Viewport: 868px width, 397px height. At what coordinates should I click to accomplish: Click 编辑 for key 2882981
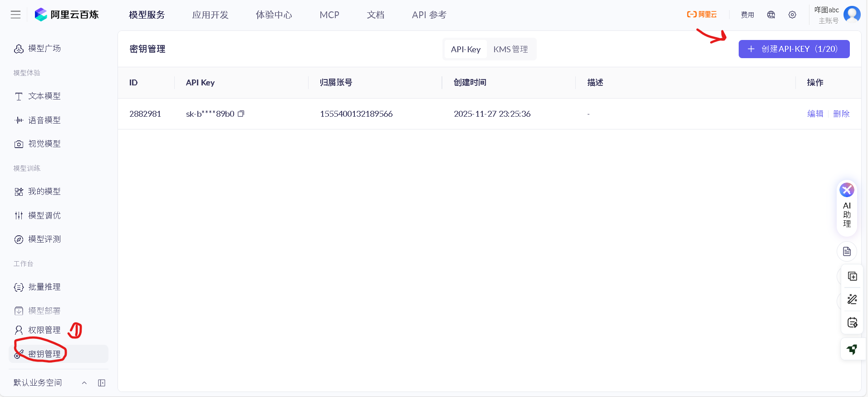pos(815,114)
